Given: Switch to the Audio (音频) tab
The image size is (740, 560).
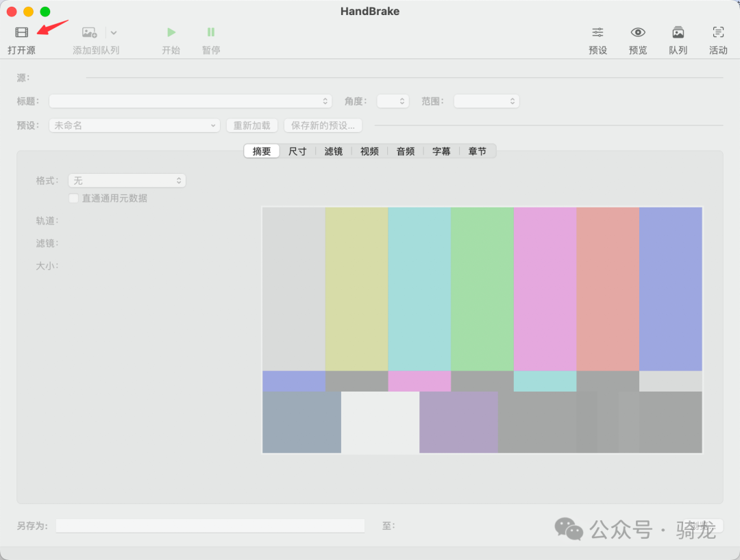Looking at the screenshot, I should [x=406, y=151].
